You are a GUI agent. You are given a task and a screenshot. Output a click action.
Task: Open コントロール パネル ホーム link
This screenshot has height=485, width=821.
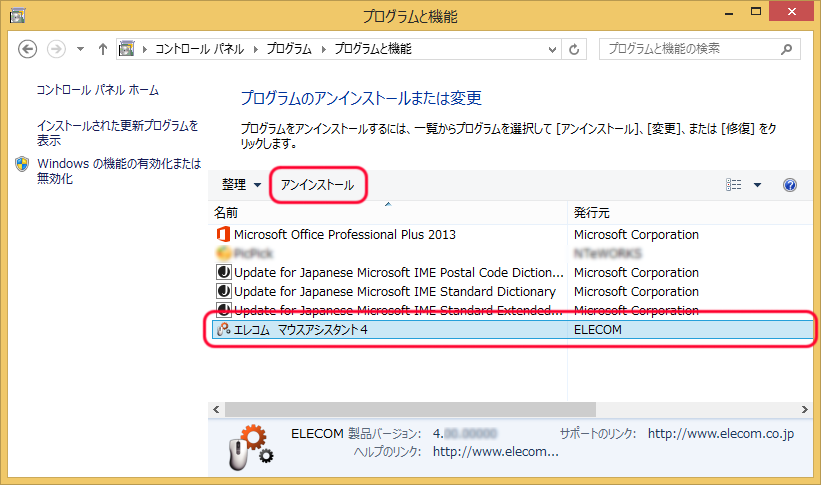coord(97,90)
